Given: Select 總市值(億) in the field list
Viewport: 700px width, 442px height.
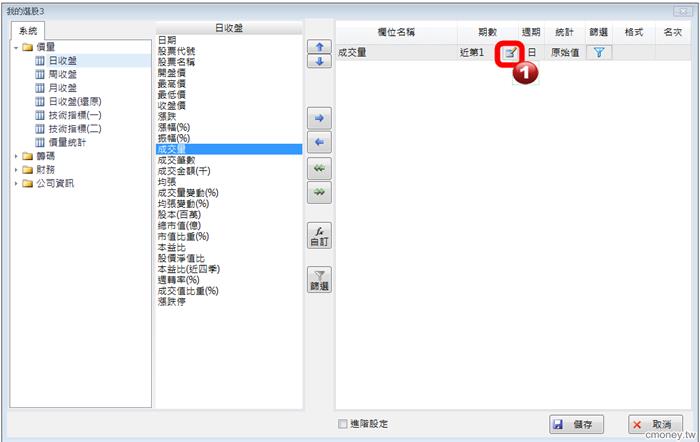Looking at the screenshot, I should click(x=179, y=225).
